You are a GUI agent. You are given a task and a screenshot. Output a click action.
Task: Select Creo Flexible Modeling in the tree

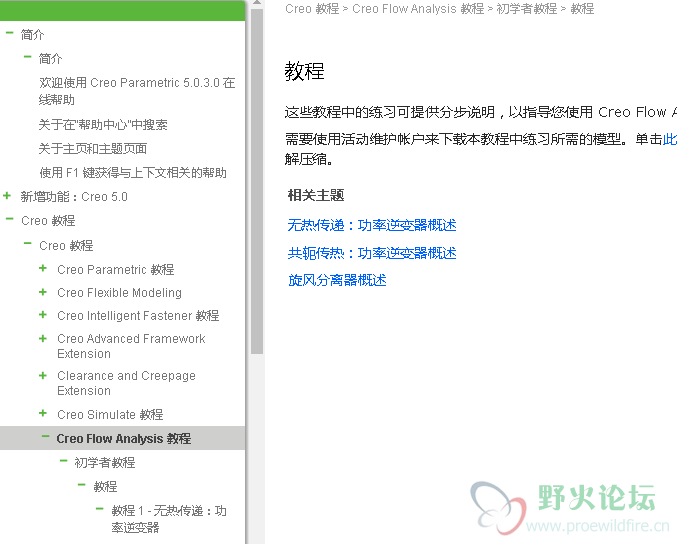120,293
